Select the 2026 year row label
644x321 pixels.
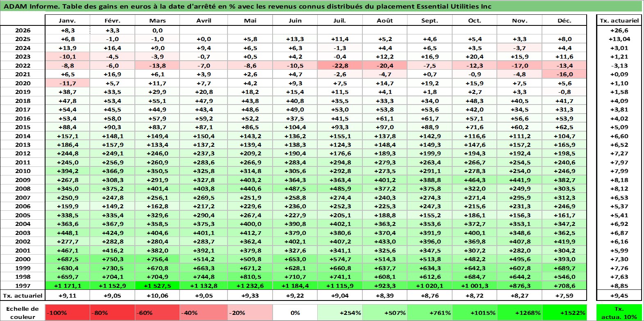(23, 30)
